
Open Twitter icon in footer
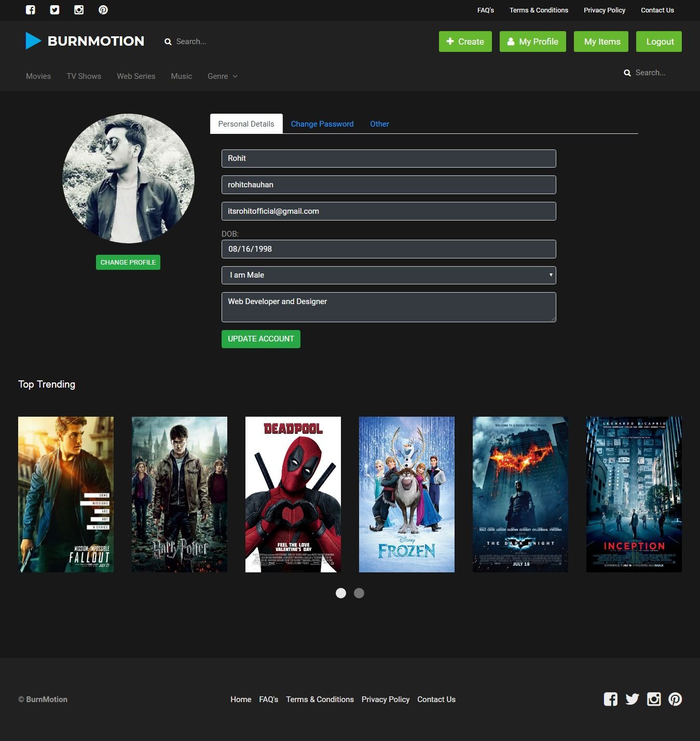click(x=632, y=699)
